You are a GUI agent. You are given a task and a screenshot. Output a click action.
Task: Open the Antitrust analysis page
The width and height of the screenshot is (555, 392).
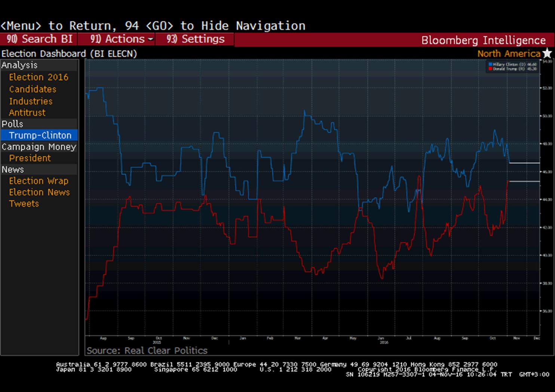coord(27,113)
